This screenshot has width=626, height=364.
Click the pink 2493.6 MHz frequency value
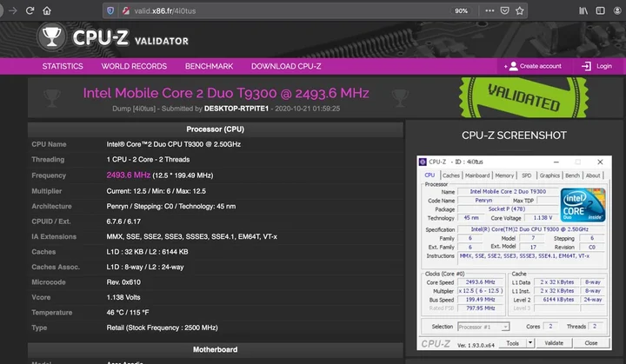pyautogui.click(x=128, y=175)
